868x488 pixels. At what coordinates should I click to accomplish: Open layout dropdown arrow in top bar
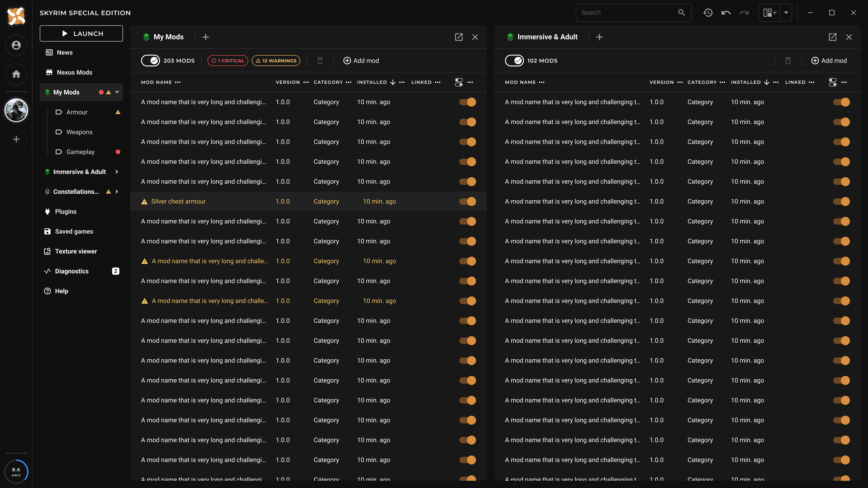point(786,13)
